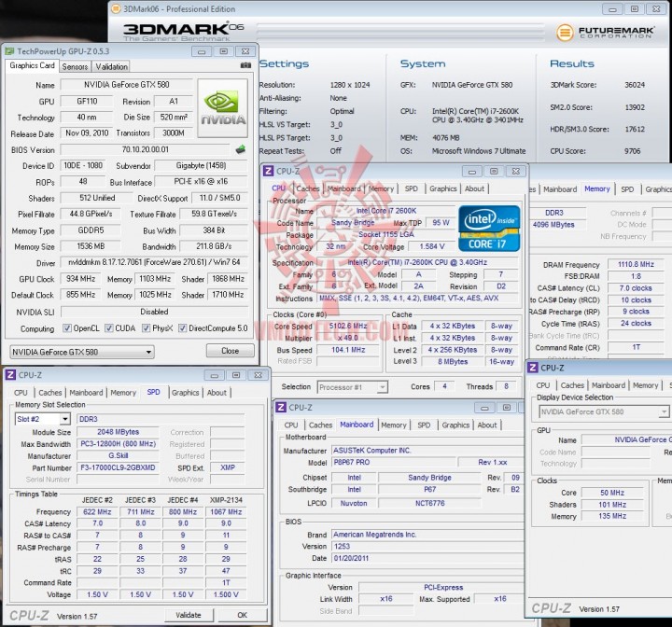This screenshot has width=672, height=627.
Task: Click the Futuremark logo icon in 3DMark06
Action: click(565, 32)
